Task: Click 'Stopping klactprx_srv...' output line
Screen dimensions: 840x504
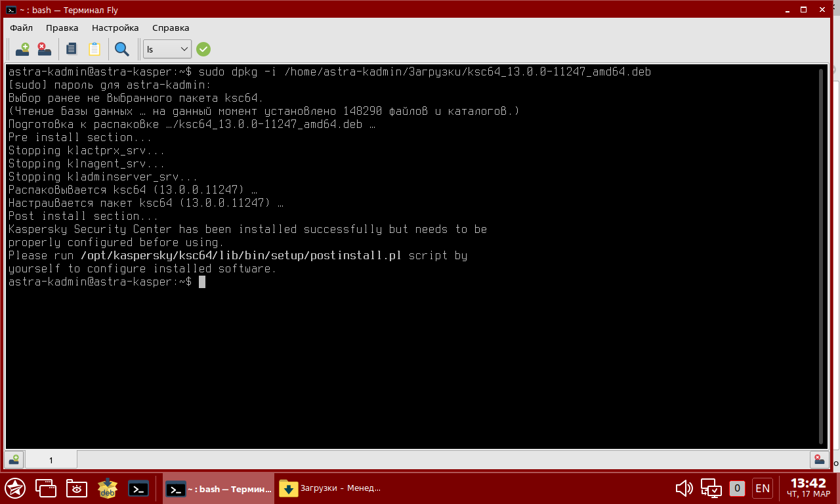Action: pyautogui.click(x=87, y=150)
